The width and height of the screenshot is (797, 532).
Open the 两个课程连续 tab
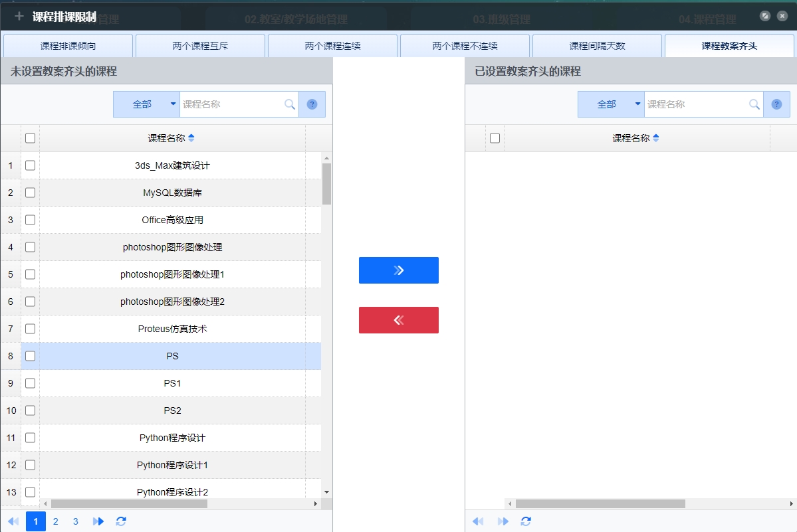332,46
